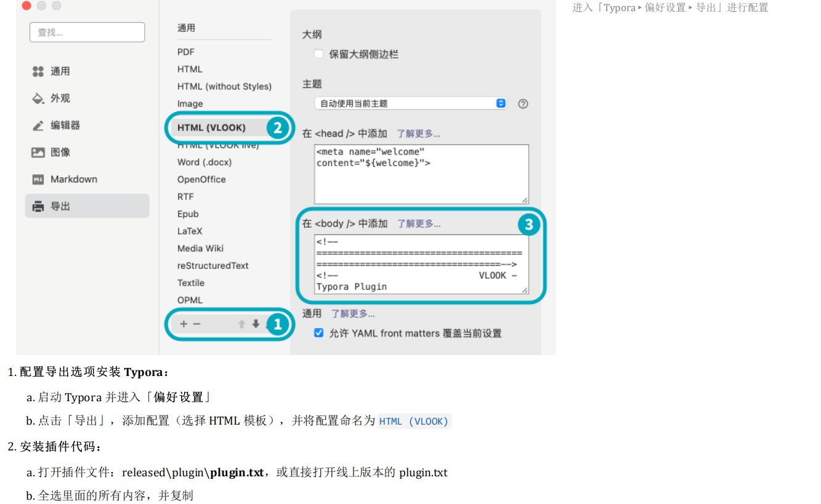Select the 通用 item in export list
The height and width of the screenshot is (504, 821).
[186, 28]
